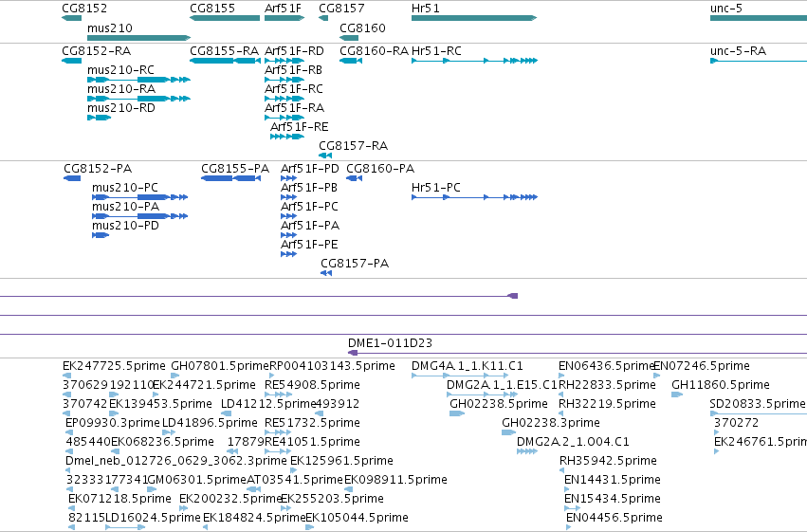Select the CG8160 gene label

pos(362,28)
